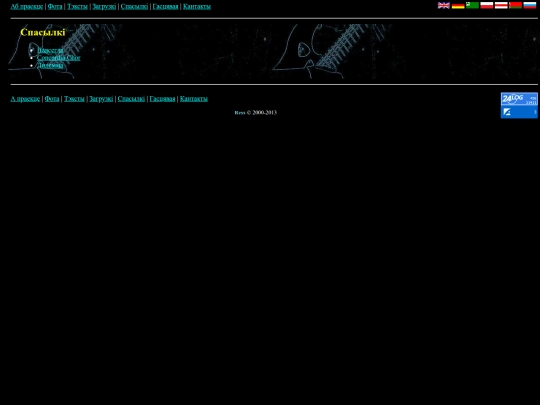The width and height of the screenshot is (540, 405).
Task: Click the blue counter badge below 24LOG
Action: pyautogui.click(x=519, y=112)
